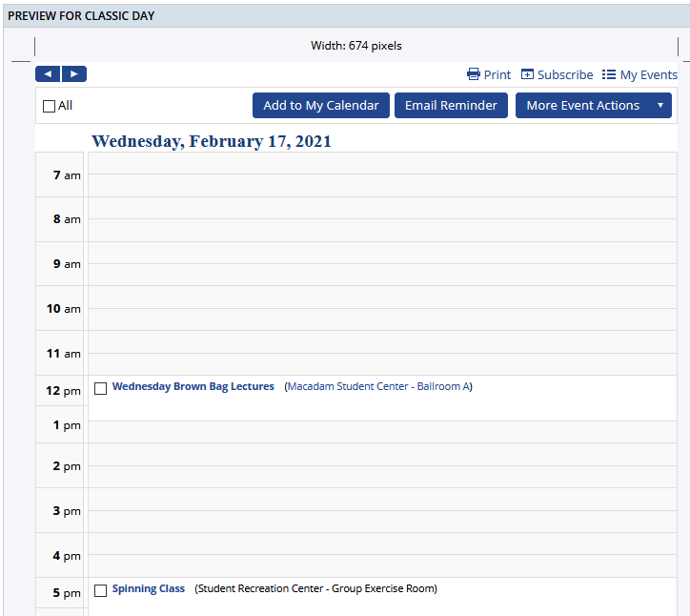The height and width of the screenshot is (616, 690).
Task: Expand More Event Actions dropdown arrow
Action: click(x=660, y=105)
